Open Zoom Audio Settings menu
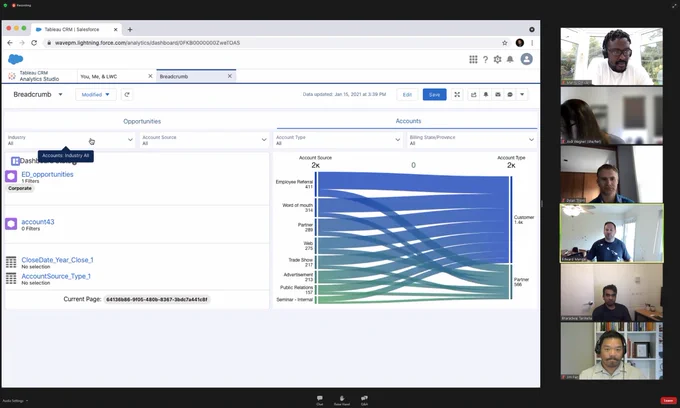680x408 pixels. 15,401
